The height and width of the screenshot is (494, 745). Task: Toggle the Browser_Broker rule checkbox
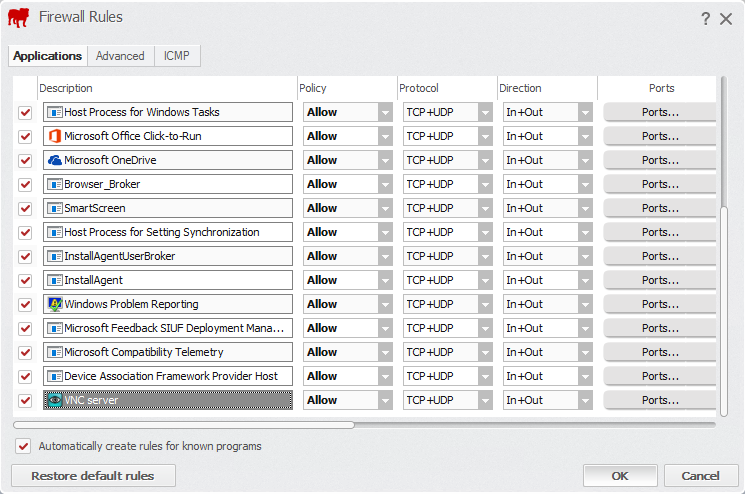25,185
